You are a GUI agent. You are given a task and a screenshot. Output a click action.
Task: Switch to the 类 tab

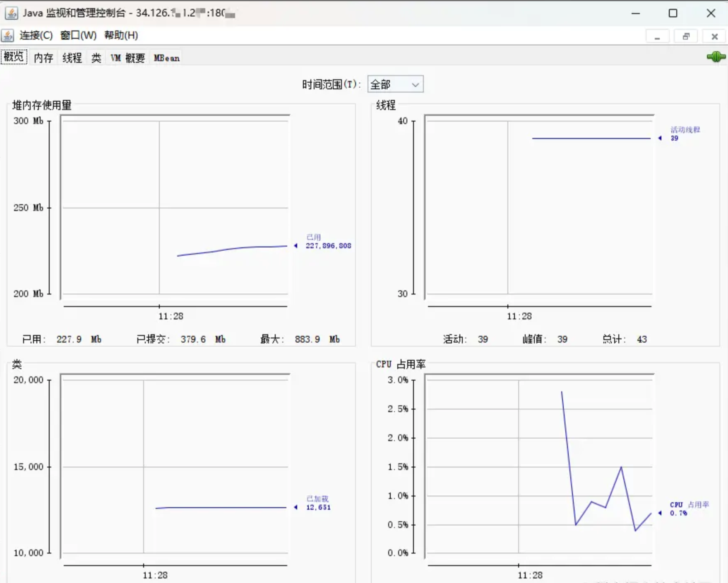click(96, 58)
